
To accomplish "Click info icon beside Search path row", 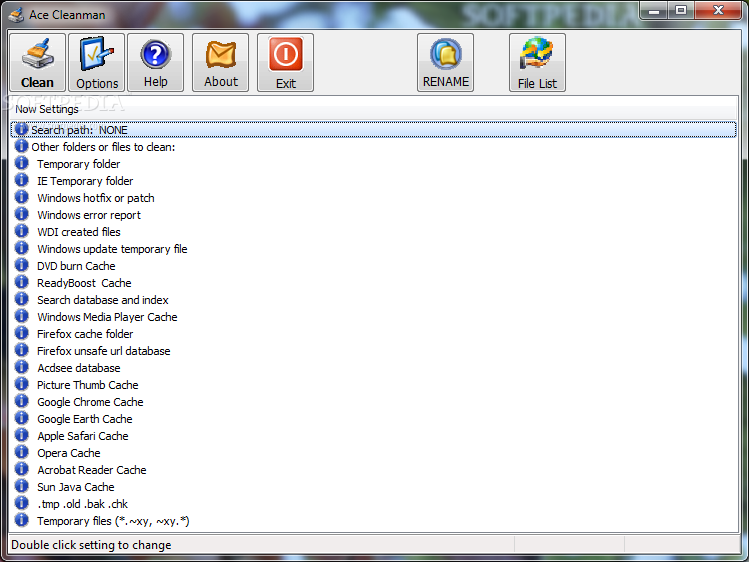I will (x=21, y=129).
